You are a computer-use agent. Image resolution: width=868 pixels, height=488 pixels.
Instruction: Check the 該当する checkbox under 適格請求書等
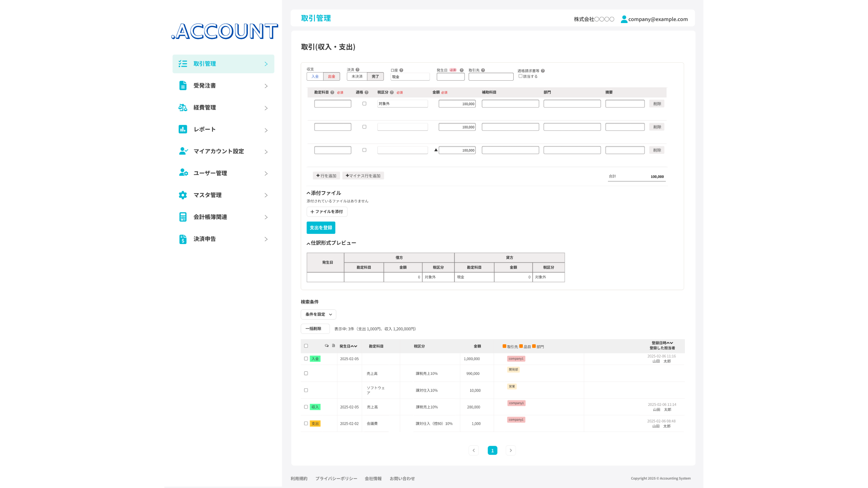tap(520, 76)
